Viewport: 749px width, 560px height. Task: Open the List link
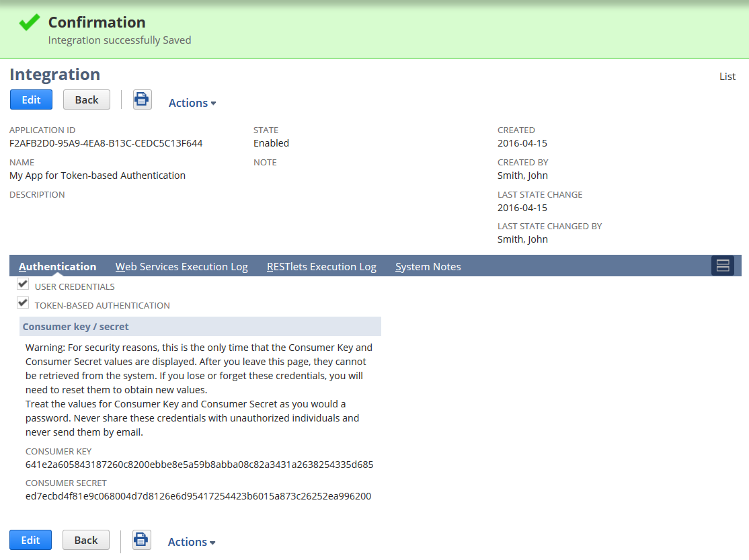click(727, 76)
